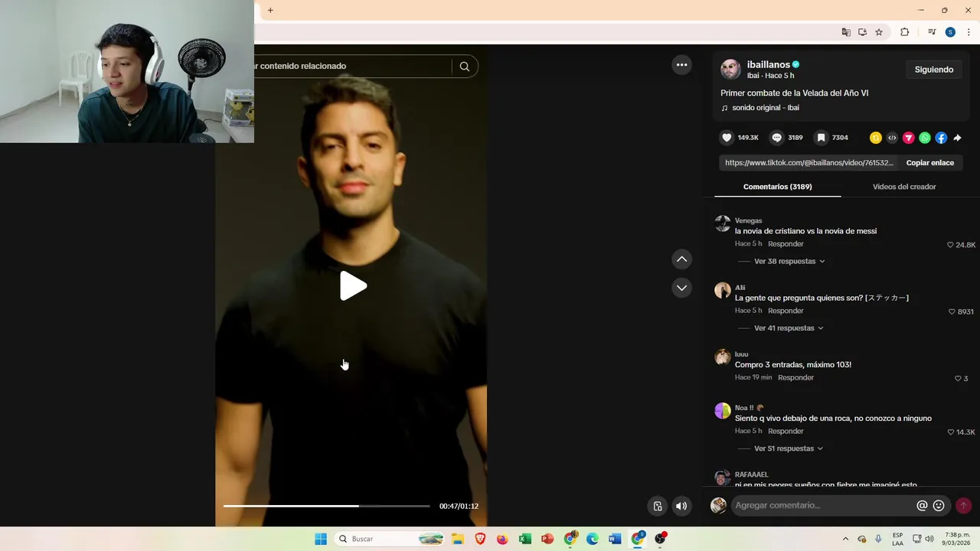
Task: Open the taskbar clock and date
Action: click(958, 539)
